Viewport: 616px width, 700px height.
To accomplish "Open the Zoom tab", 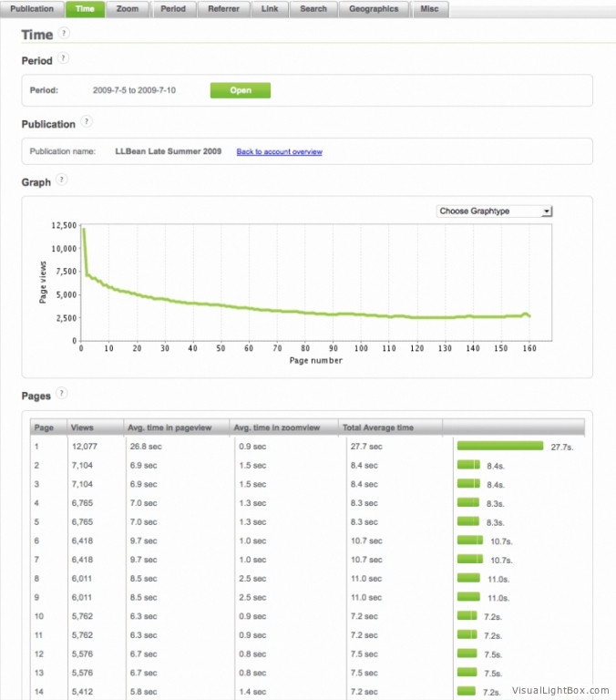I will click(x=128, y=9).
